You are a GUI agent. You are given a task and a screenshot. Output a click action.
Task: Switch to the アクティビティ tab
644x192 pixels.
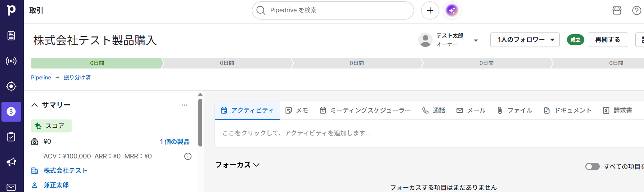247,110
